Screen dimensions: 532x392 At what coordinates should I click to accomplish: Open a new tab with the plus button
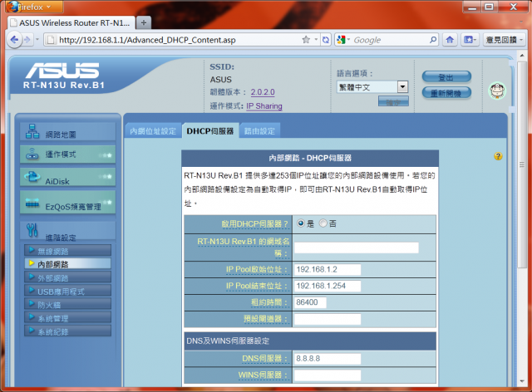[x=144, y=22]
